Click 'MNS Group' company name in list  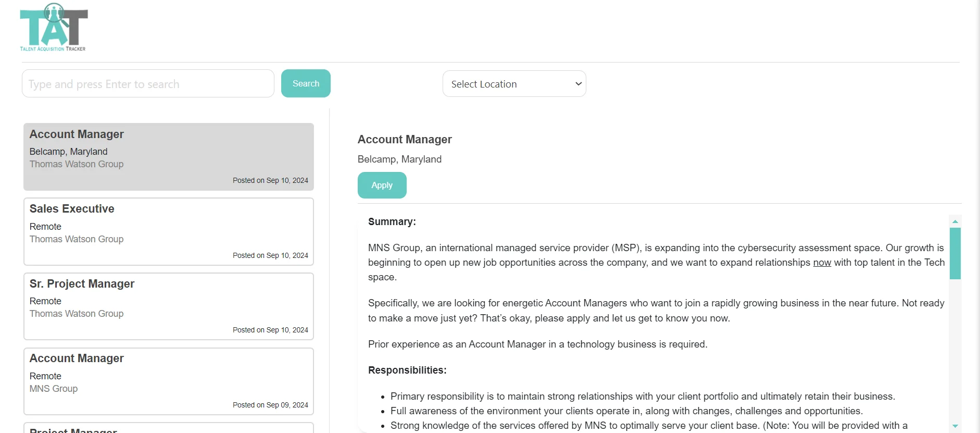point(54,389)
